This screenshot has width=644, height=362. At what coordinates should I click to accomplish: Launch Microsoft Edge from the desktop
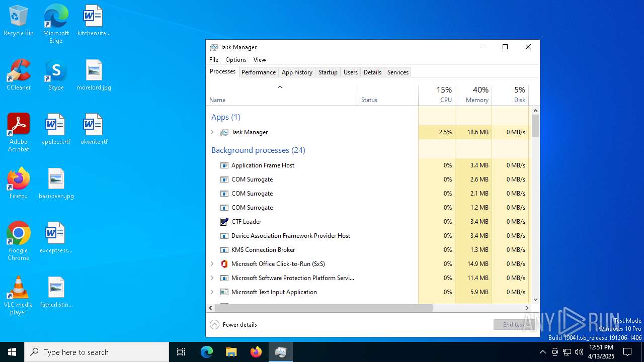tap(56, 24)
